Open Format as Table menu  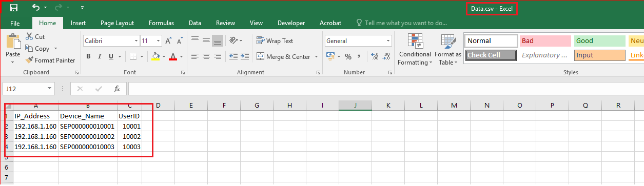point(448,50)
